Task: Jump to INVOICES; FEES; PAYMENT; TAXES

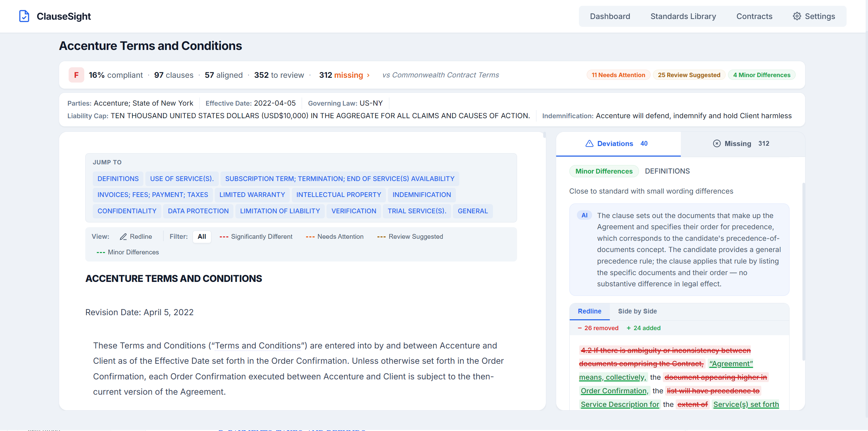Action: 153,195
